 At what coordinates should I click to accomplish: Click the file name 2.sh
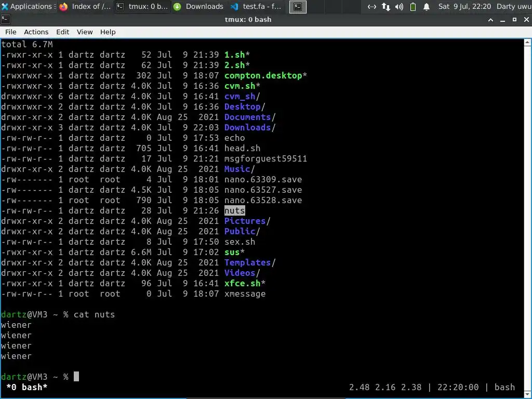click(x=234, y=65)
